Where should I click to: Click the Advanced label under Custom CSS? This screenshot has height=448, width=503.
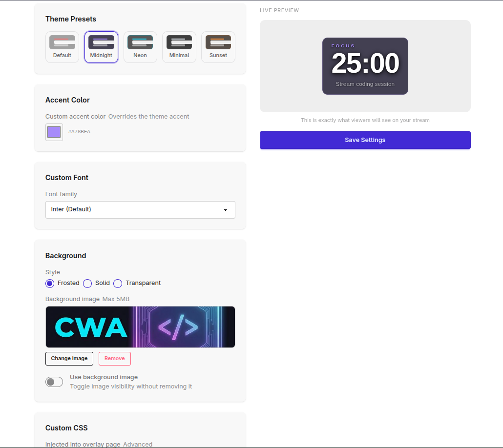click(x=138, y=444)
